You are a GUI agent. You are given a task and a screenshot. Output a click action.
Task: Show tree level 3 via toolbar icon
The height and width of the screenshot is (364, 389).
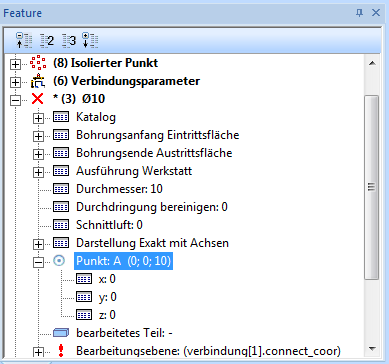69,41
